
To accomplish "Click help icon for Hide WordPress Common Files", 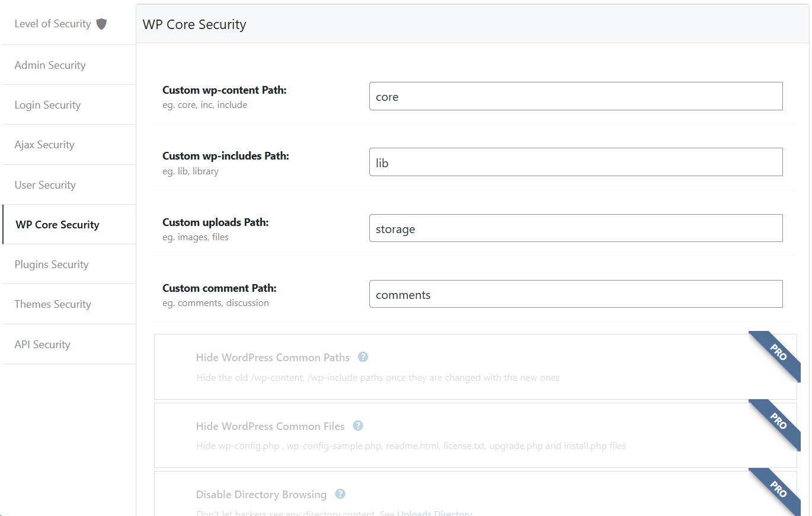I will tap(358, 426).
